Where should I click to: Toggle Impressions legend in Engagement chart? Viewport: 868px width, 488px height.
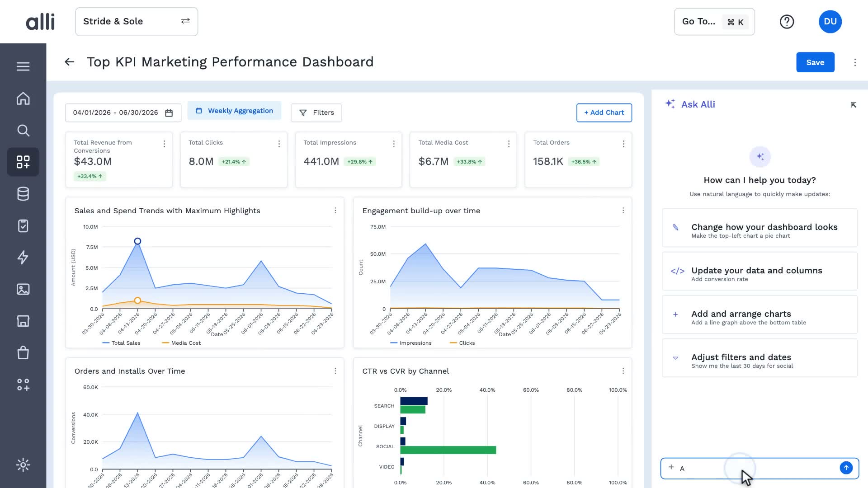click(x=411, y=343)
